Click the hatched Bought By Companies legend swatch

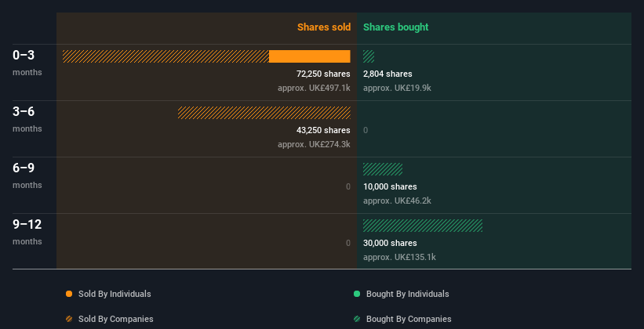click(357, 319)
